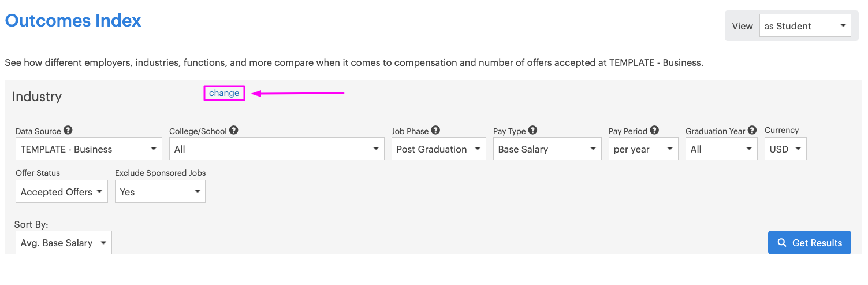The height and width of the screenshot is (285, 868).
Task: Click the Job Phase help icon
Action: [435, 131]
